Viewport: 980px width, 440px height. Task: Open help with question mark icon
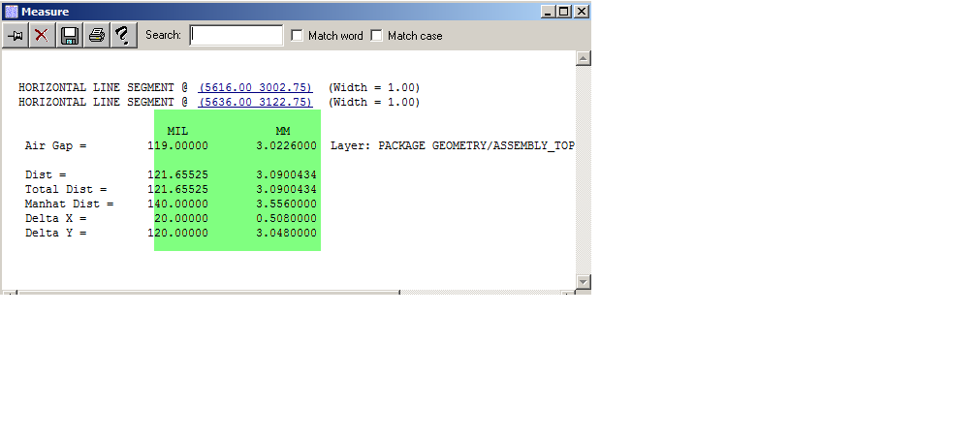pos(124,35)
